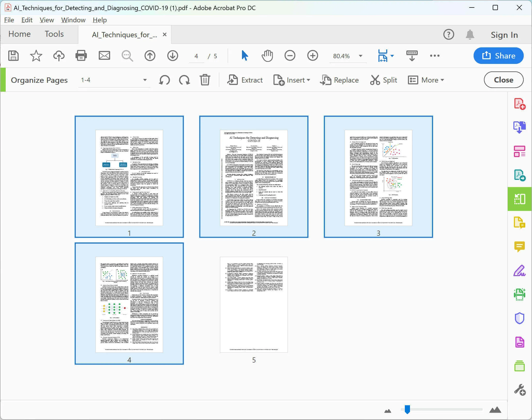The width and height of the screenshot is (532, 420).
Task: Open the Home tab
Action: pos(19,34)
